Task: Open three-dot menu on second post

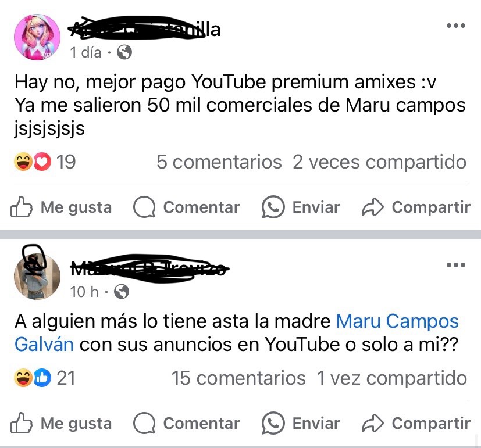Action: click(x=456, y=265)
